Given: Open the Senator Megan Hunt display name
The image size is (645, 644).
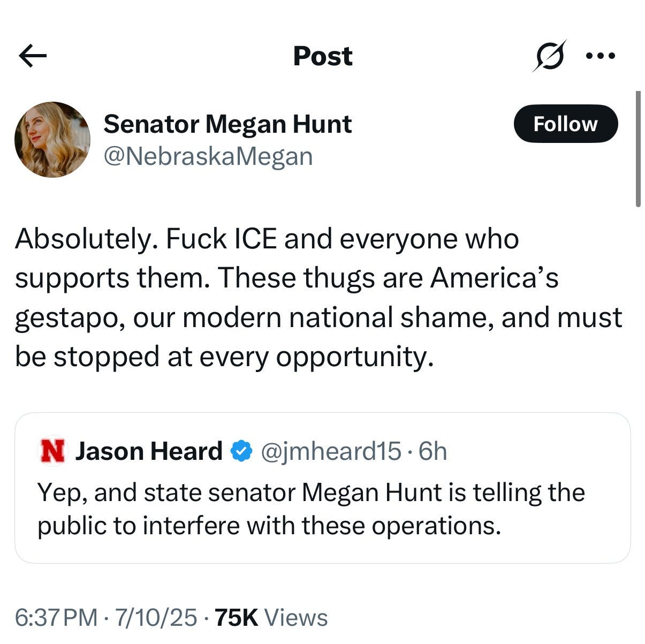Looking at the screenshot, I should click(227, 124).
